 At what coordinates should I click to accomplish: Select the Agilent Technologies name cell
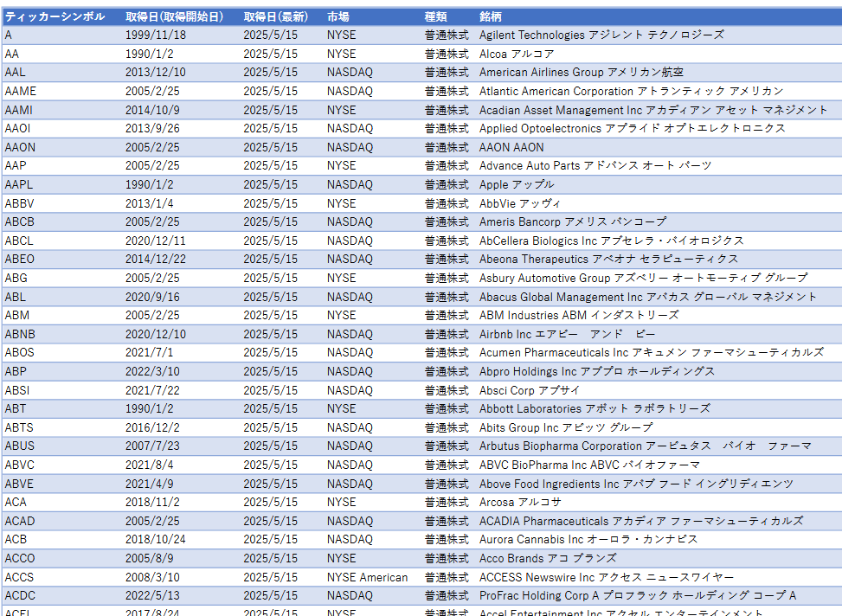tap(601, 35)
